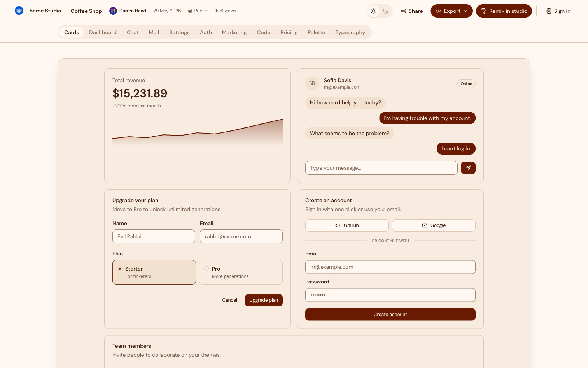Switch to light mode with the sun icon
Viewport: 588px width, 368px height.
[373, 11]
